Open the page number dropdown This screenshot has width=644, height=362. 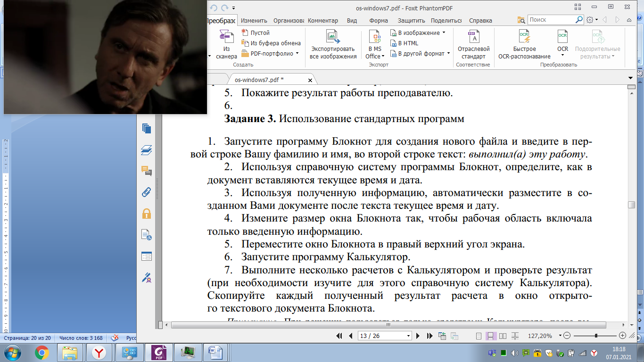point(409,336)
